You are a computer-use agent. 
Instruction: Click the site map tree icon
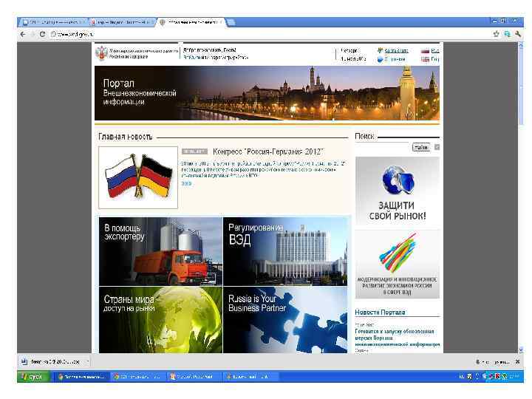point(380,50)
